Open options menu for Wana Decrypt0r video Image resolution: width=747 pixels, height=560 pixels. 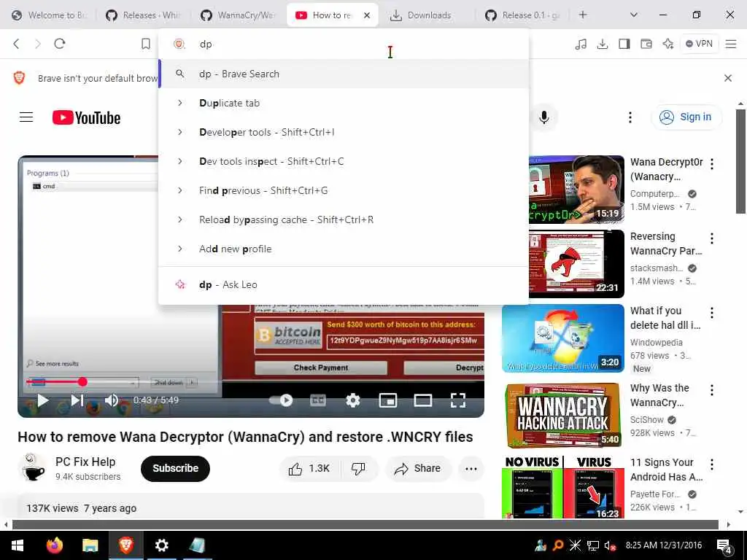(x=712, y=164)
